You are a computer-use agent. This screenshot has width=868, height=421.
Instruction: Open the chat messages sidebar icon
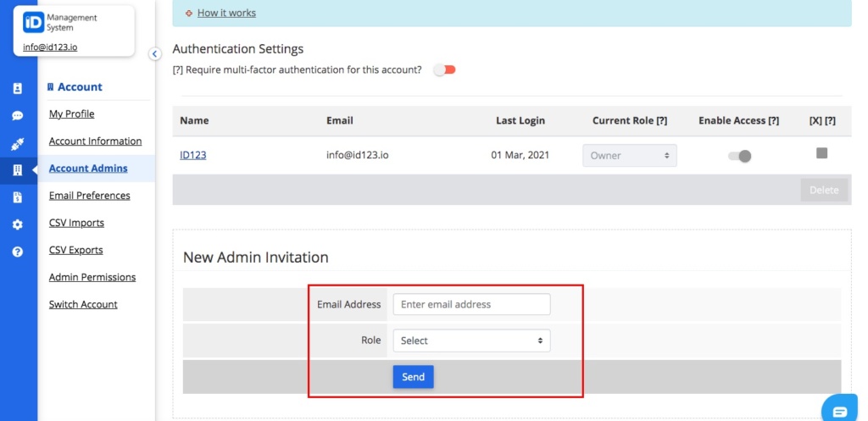coord(18,115)
